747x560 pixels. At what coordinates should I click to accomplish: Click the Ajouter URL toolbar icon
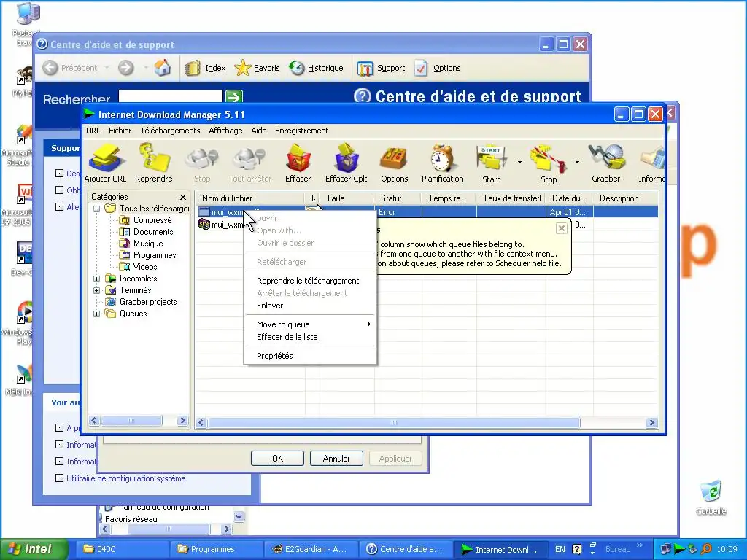pyautogui.click(x=105, y=163)
